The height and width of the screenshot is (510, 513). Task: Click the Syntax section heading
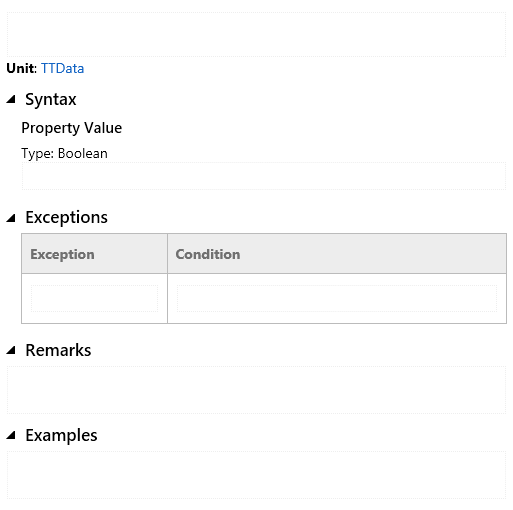click(51, 99)
